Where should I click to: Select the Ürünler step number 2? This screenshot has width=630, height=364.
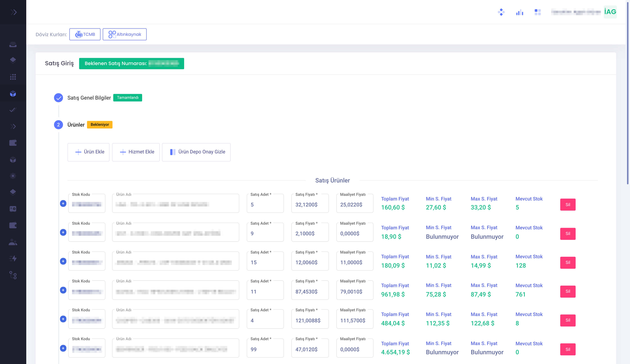tap(58, 125)
